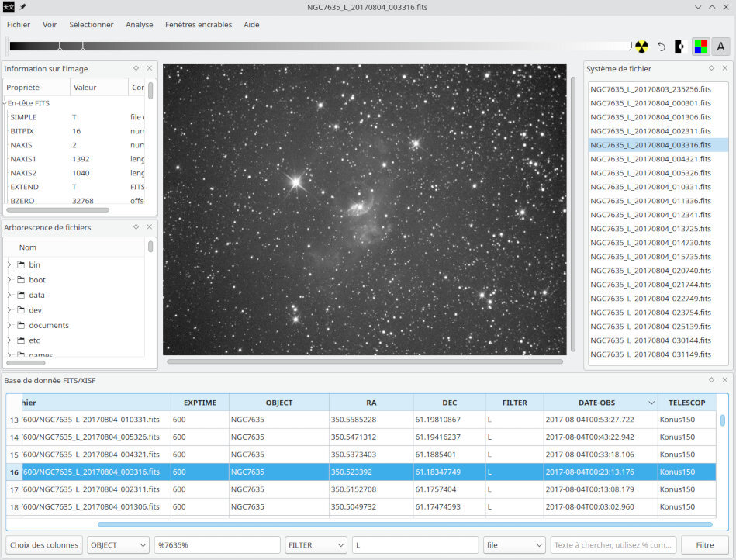The image size is (736, 560).
Task: Toggle the RGB color squares button
Action: click(x=700, y=47)
